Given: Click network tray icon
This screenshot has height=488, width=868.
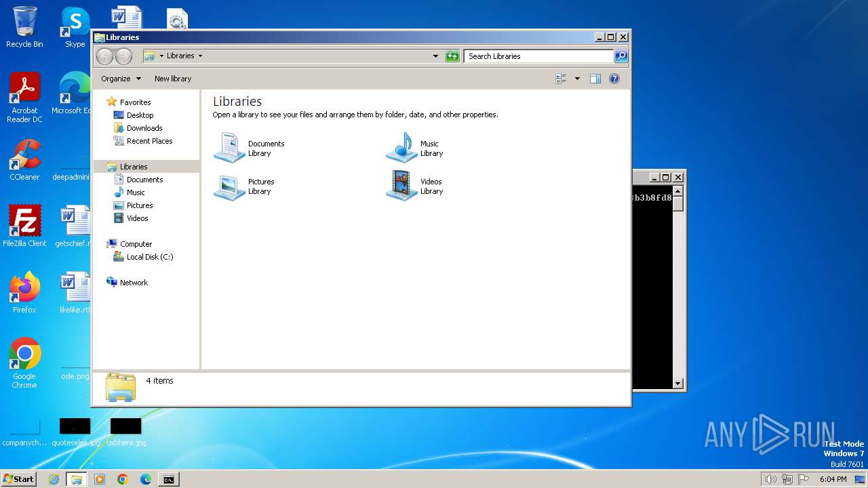Looking at the screenshot, I should pyautogui.click(x=787, y=479).
